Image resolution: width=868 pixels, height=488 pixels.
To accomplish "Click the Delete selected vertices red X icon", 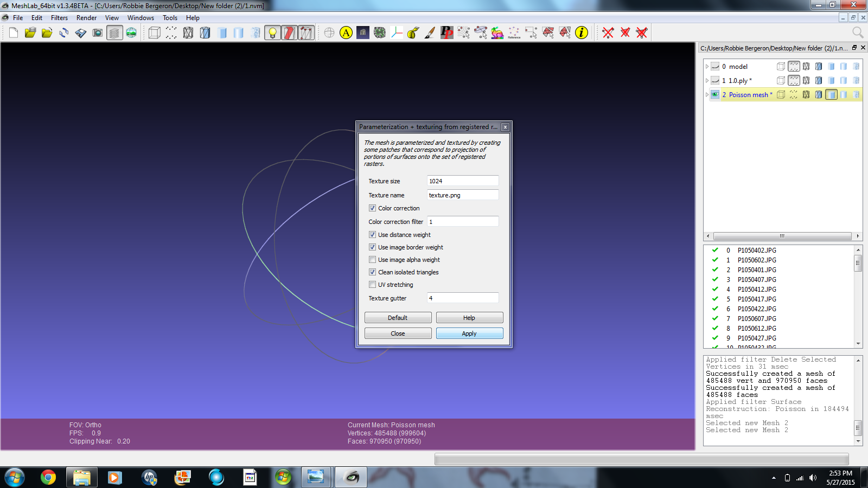I will (608, 33).
